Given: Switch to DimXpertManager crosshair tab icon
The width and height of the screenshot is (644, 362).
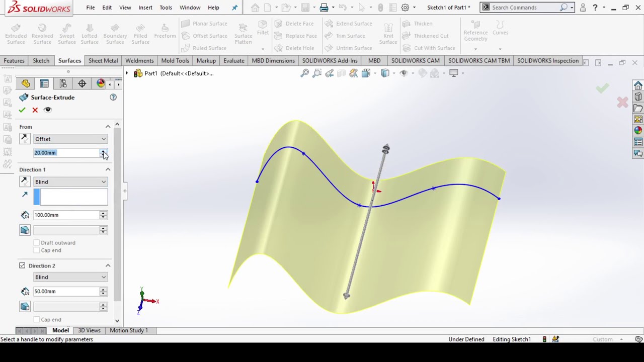Looking at the screenshot, I should pos(82,83).
